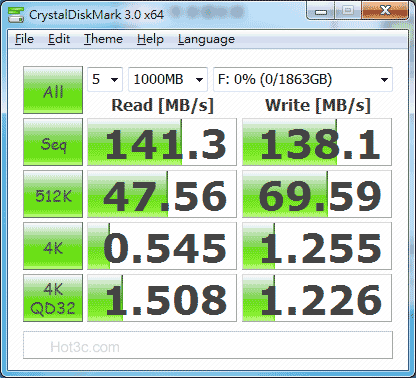Run all benchmarks with All button
The width and height of the screenshot is (416, 378).
point(53,90)
